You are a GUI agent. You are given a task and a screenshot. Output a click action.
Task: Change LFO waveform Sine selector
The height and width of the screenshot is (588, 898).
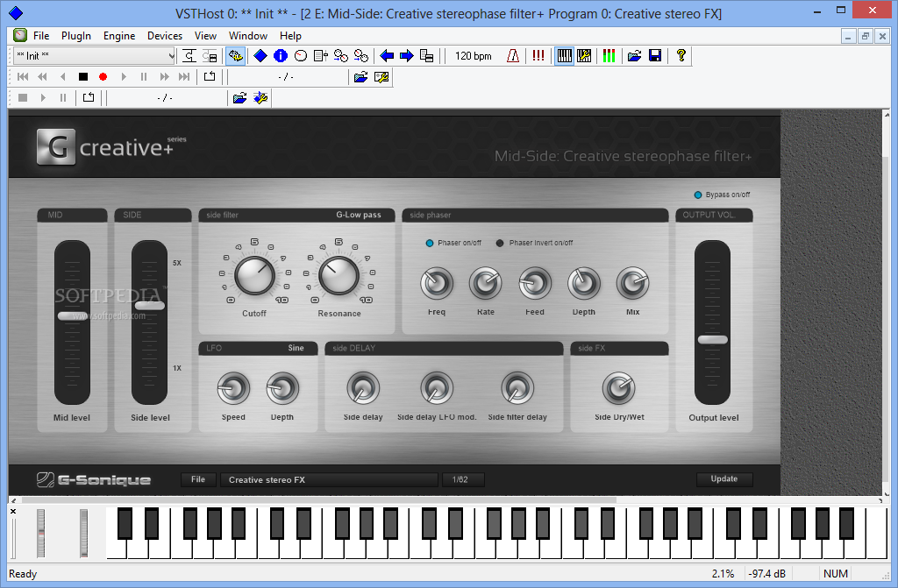[296, 348]
